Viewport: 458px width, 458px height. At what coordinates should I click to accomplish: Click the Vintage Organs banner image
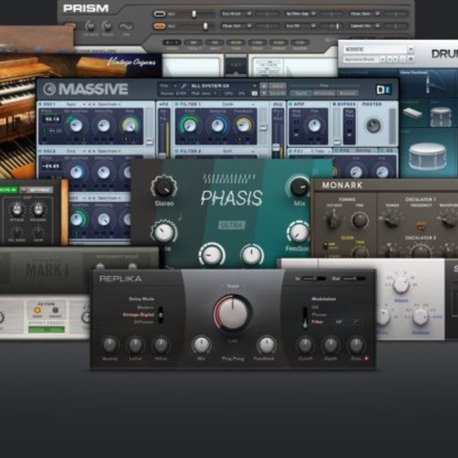[80, 65]
